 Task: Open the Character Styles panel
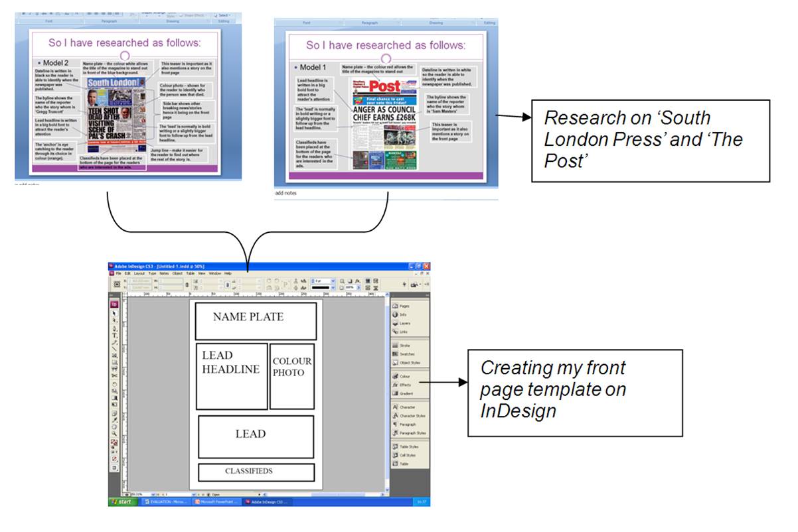pyautogui.click(x=408, y=416)
